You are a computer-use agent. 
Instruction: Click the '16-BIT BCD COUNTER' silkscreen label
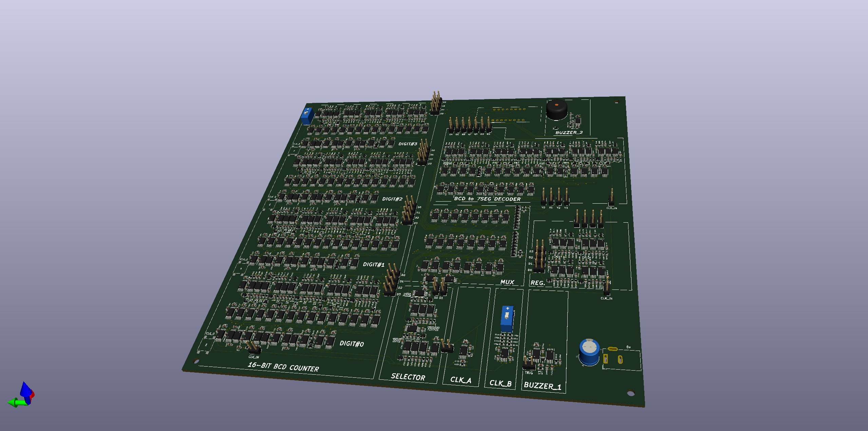tap(283, 367)
